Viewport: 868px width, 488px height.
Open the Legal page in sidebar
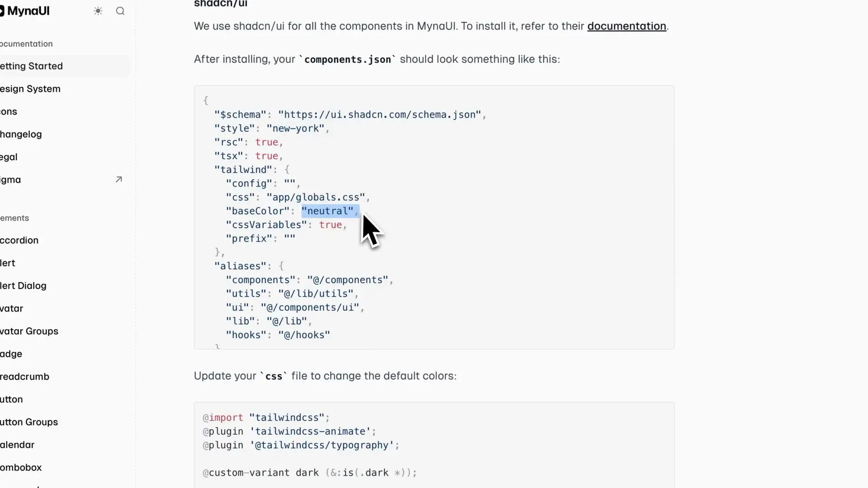(x=9, y=157)
